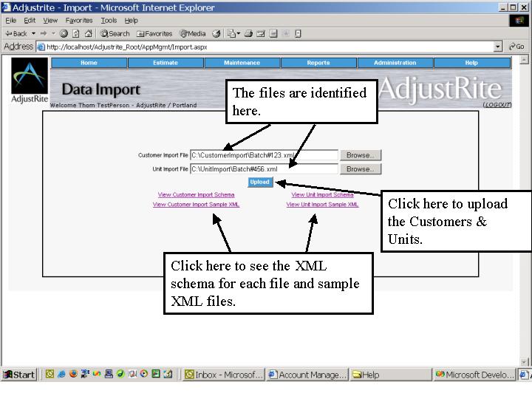This screenshot has height=399, width=532.
Task: Click the Windows Start button
Action: pyautogui.click(x=19, y=375)
